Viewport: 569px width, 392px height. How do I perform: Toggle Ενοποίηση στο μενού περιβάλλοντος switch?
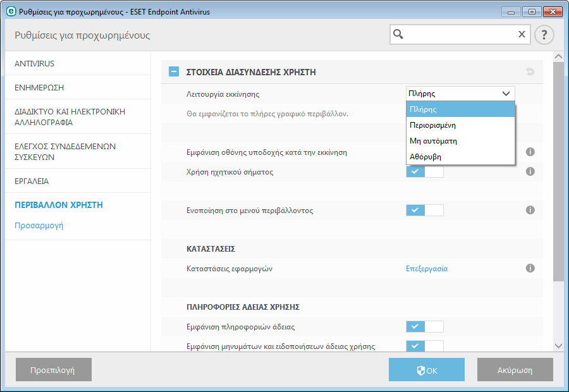click(425, 210)
